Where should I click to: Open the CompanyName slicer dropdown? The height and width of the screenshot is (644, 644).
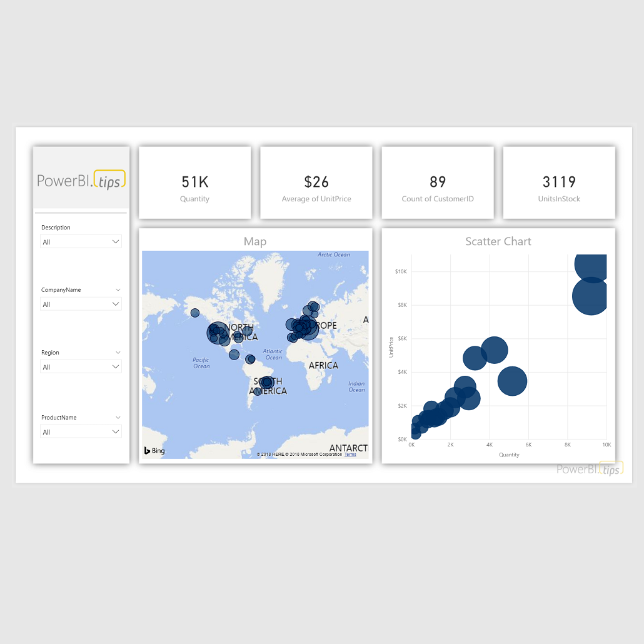pyautogui.click(x=81, y=304)
